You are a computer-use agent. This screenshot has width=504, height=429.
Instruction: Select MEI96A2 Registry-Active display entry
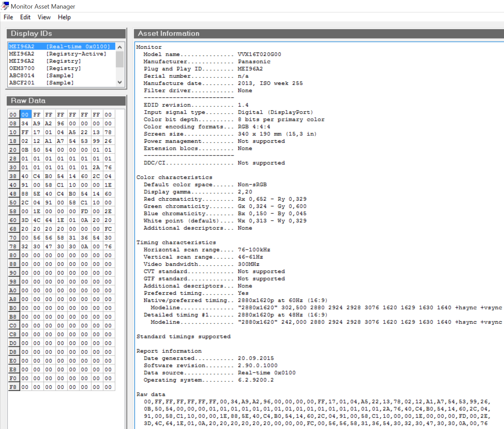tap(62, 54)
